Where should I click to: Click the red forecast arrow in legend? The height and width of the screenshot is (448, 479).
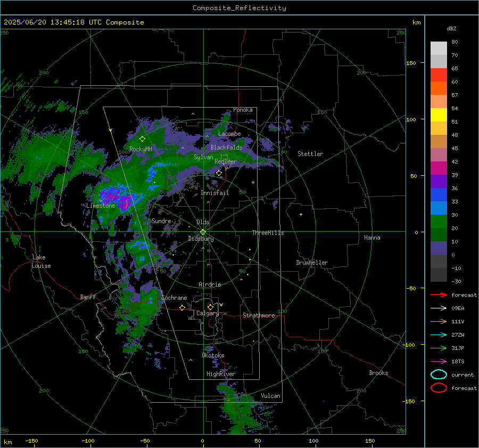click(x=439, y=295)
